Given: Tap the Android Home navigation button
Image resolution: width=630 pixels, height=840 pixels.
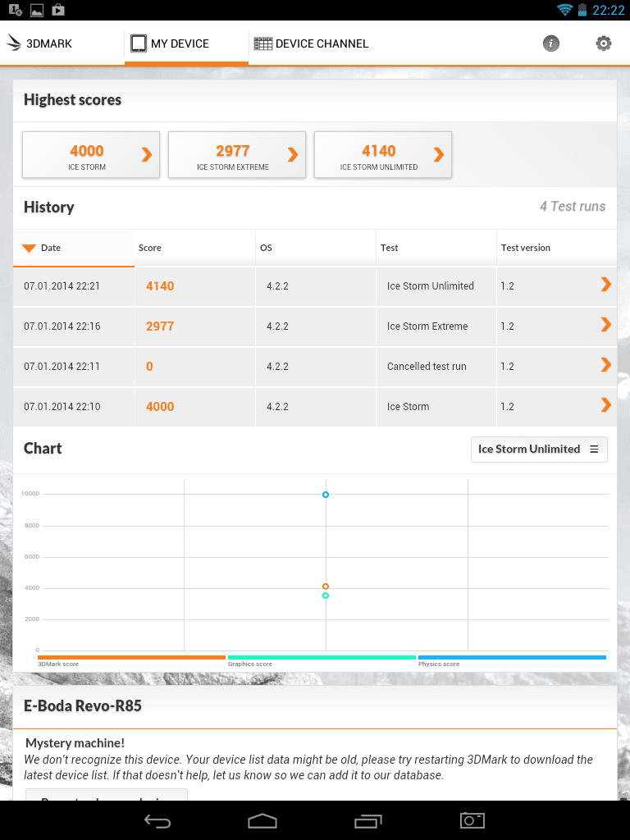Looking at the screenshot, I should point(262,820).
